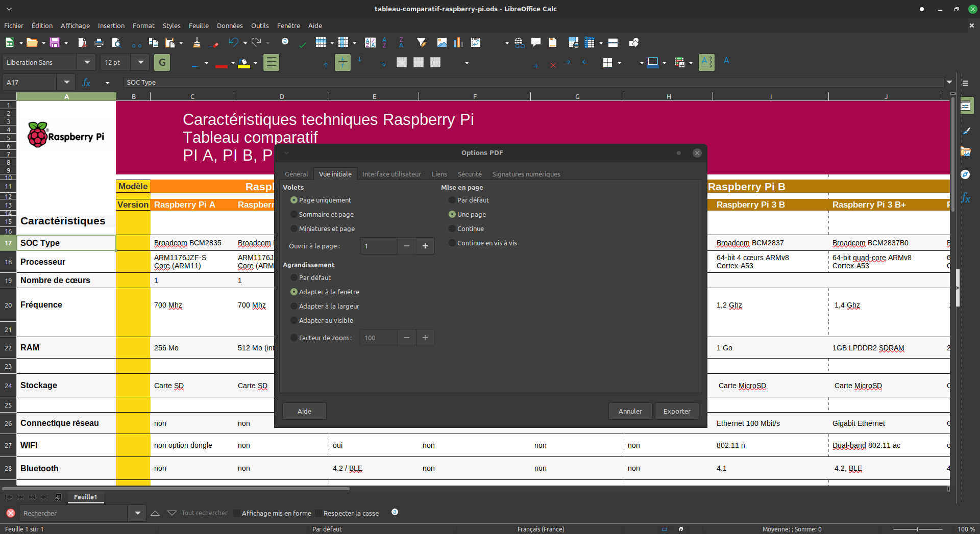Open the Données menu

click(x=230, y=26)
